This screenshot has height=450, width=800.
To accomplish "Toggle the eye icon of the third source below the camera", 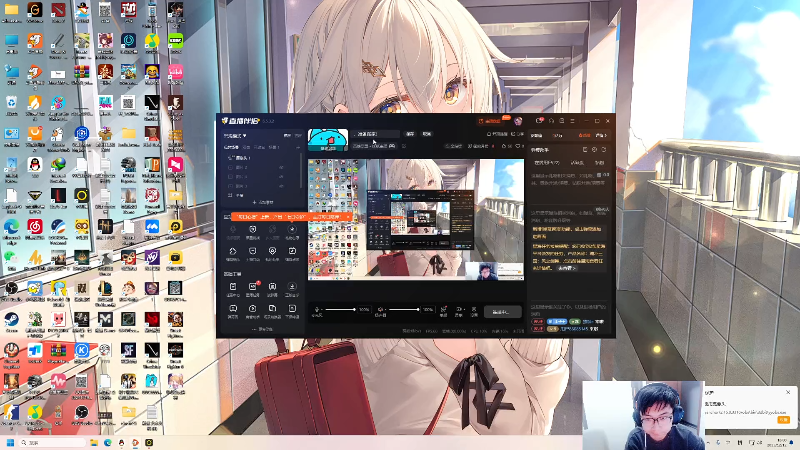I will pos(281,186).
